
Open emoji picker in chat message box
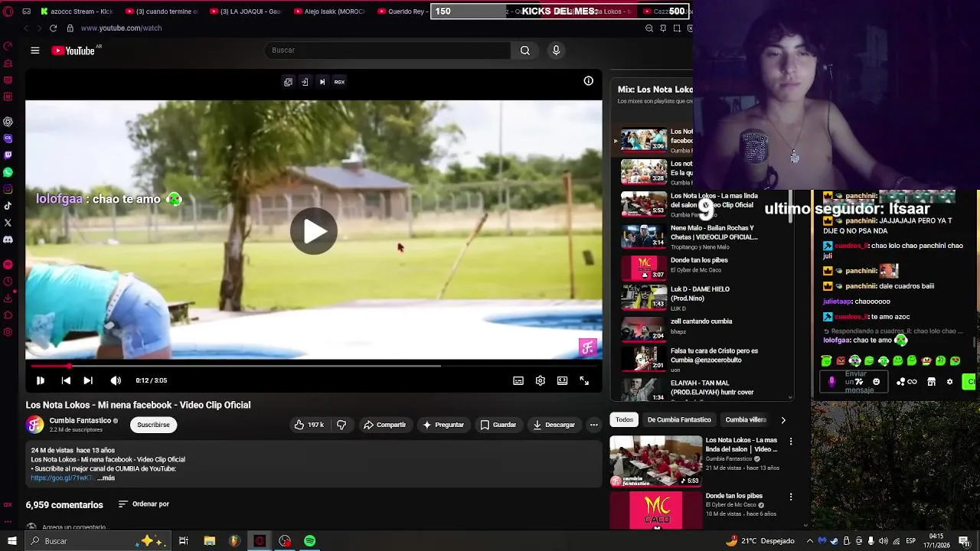[877, 382]
